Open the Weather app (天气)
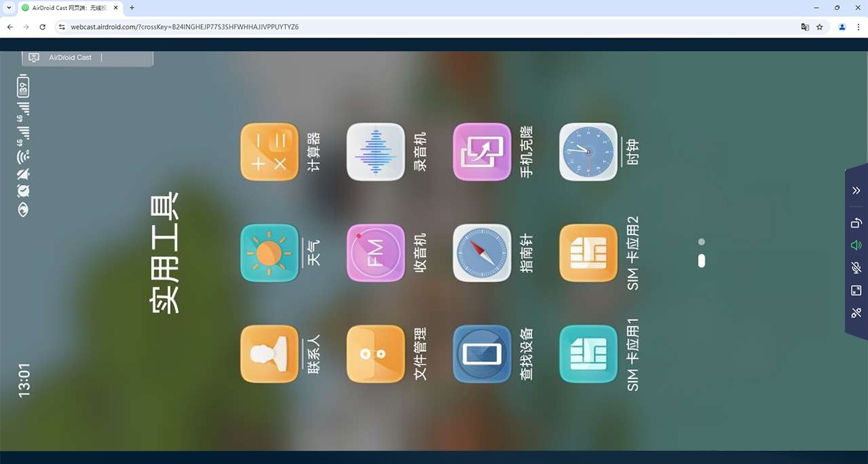The image size is (868, 464). click(x=269, y=253)
